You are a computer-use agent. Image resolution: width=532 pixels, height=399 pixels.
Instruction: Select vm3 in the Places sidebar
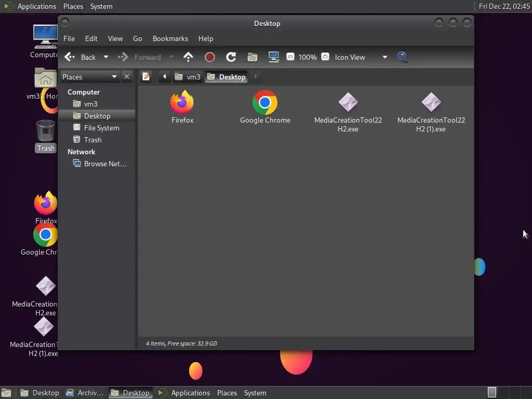click(x=97, y=104)
